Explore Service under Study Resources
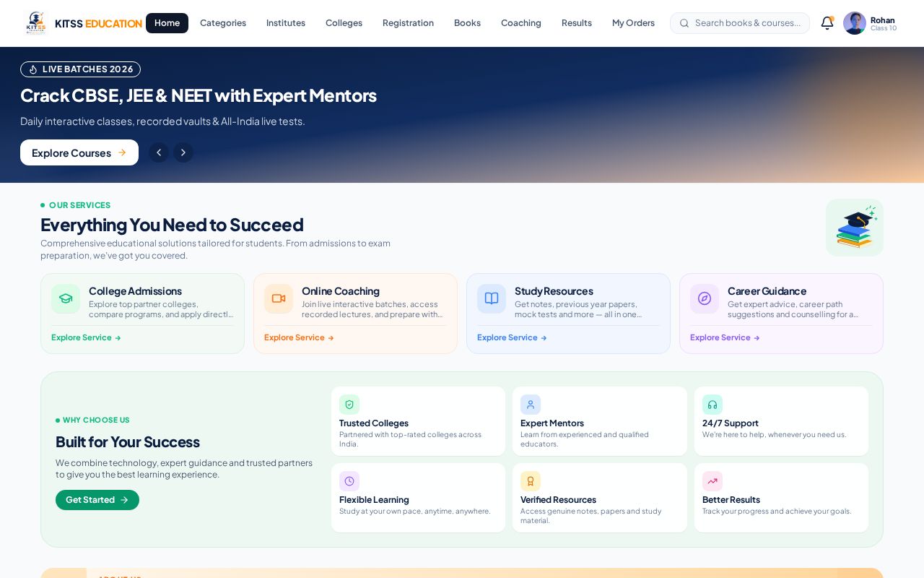924x578 pixels. tap(512, 337)
